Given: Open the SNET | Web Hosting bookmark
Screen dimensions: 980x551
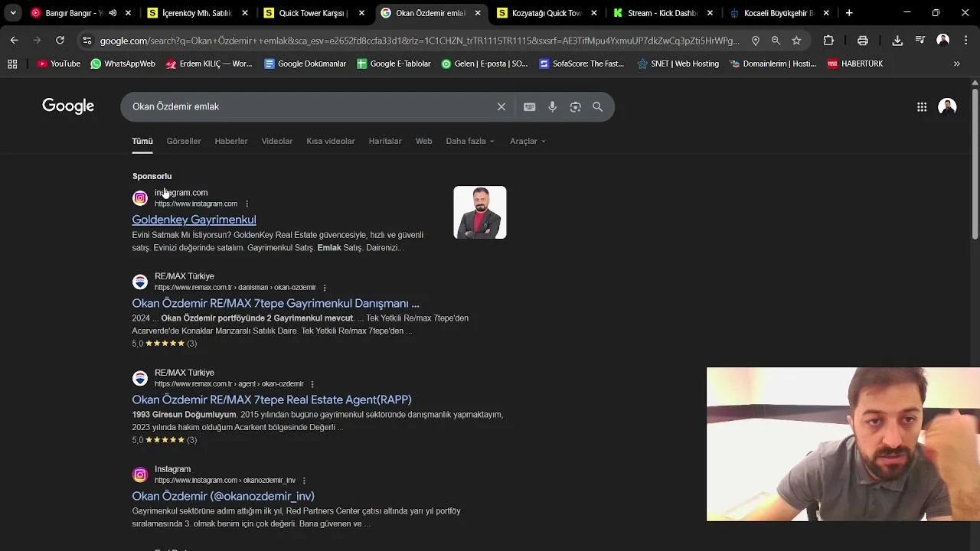Looking at the screenshot, I should click(678, 64).
